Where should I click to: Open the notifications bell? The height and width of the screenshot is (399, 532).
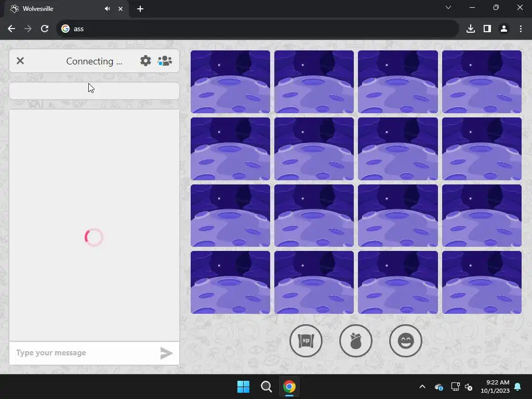pos(518,387)
